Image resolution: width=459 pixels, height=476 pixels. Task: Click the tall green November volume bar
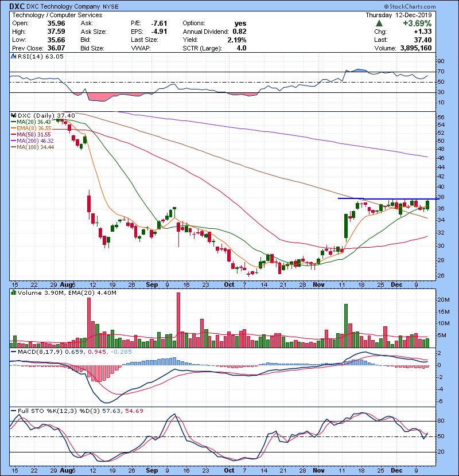[346, 326]
